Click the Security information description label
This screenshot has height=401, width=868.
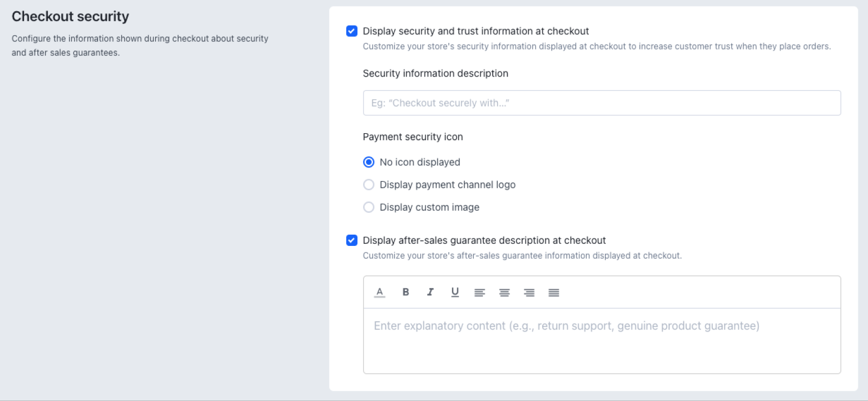[x=436, y=73]
